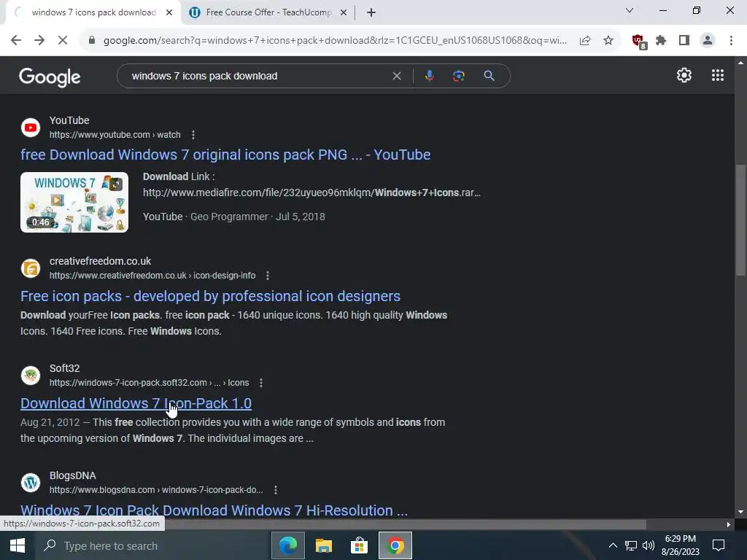The width and height of the screenshot is (747, 560).
Task: Submit search with the magnifier icon
Action: pos(489,76)
